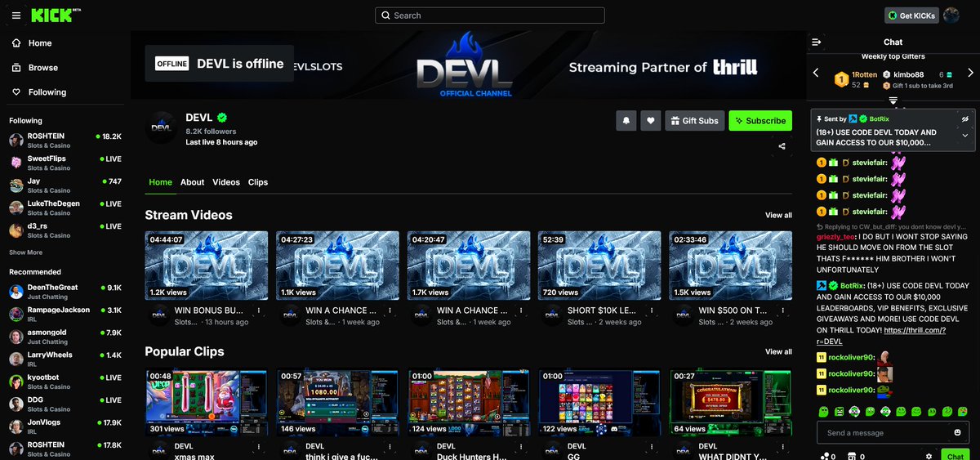Open options menu on the Duck Hunters clip
The width and height of the screenshot is (980, 460).
pos(522,446)
